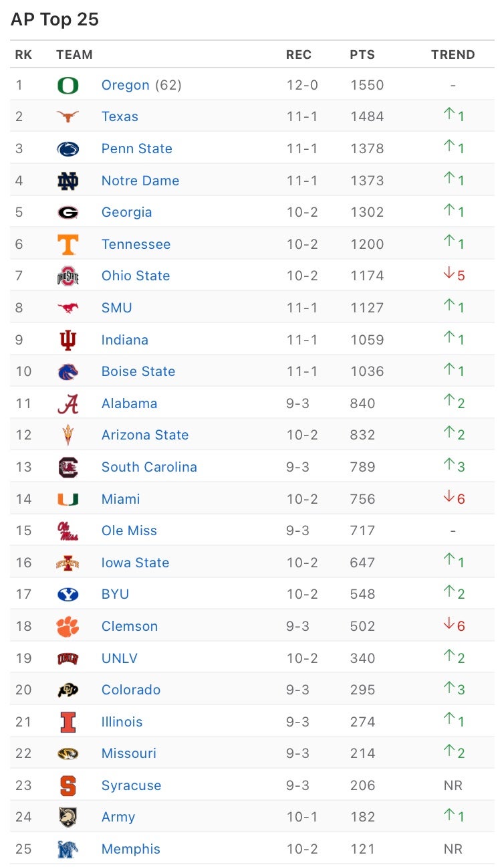
Task: Click the RK column header
Action: pyautogui.click(x=23, y=55)
